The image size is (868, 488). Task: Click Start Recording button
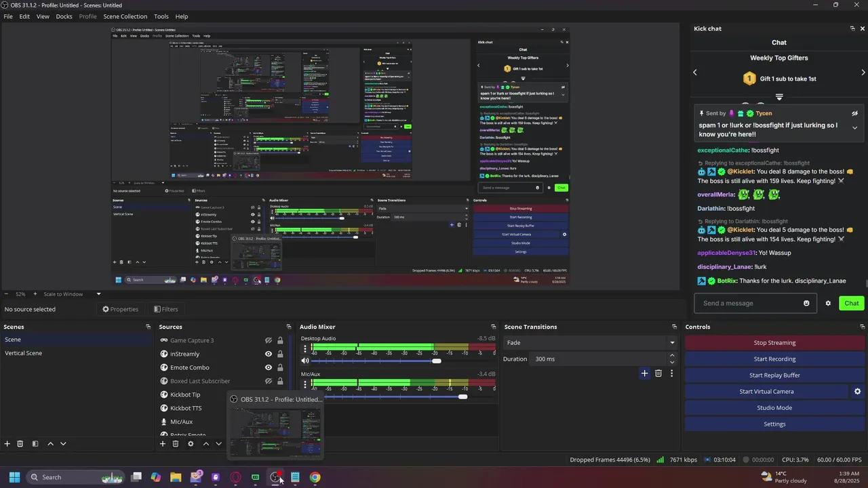point(774,359)
